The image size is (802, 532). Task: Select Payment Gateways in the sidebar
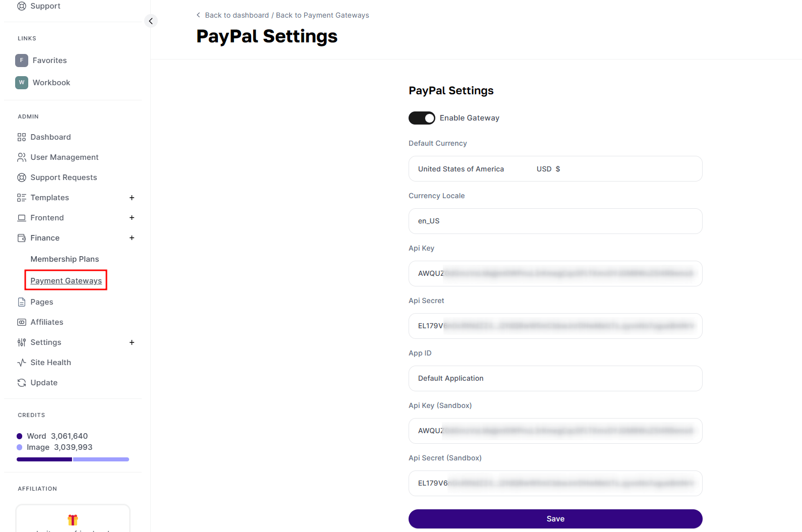[x=66, y=280]
